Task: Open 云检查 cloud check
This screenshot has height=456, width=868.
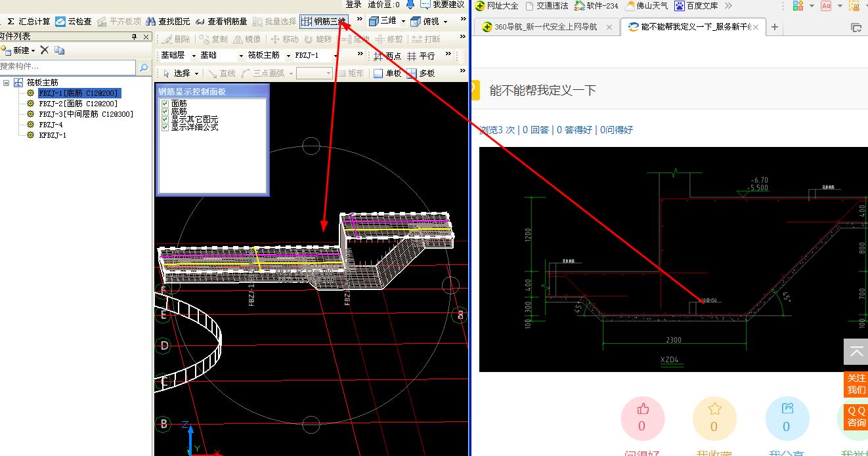Action: pyautogui.click(x=74, y=22)
